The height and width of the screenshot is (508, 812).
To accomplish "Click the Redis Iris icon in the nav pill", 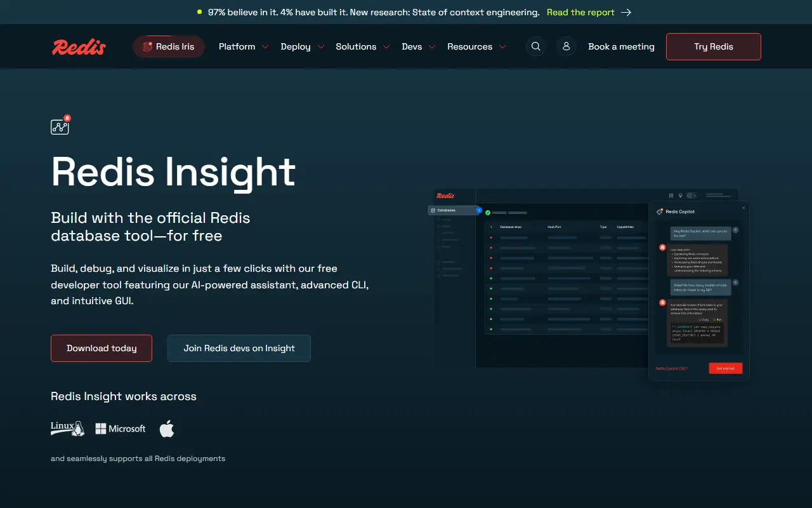I will [x=147, y=47].
